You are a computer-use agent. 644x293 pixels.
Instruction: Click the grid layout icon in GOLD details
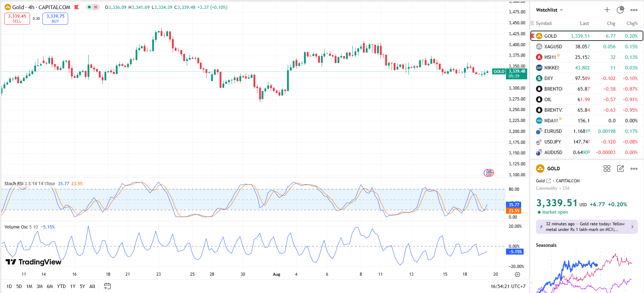[607, 169]
